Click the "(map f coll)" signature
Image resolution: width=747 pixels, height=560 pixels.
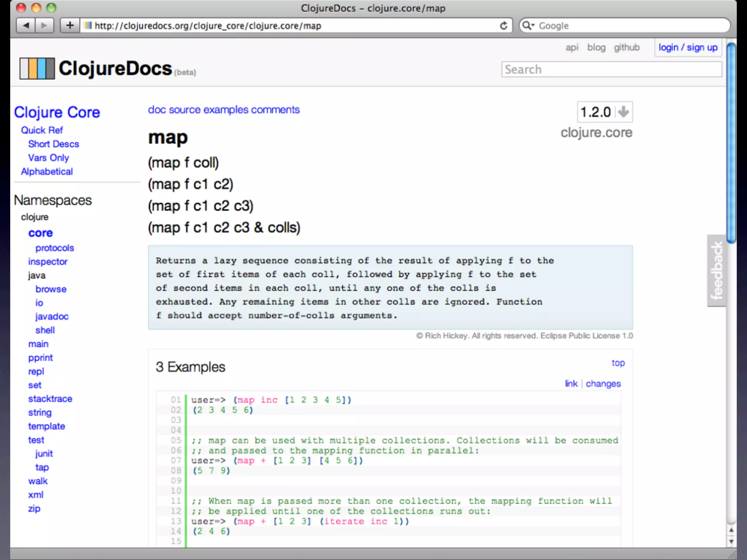pyautogui.click(x=183, y=163)
